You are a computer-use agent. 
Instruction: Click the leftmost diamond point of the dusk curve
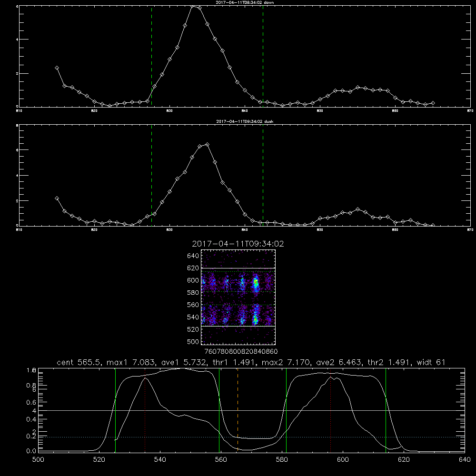pos(57,198)
